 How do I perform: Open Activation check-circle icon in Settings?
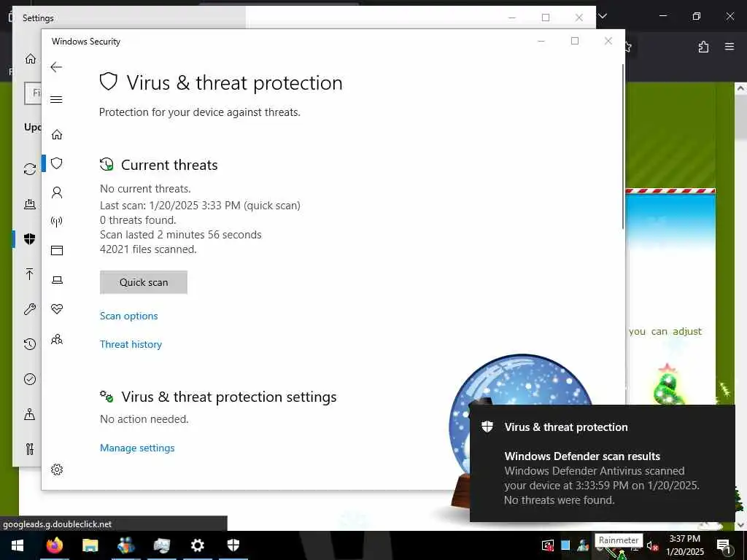click(x=29, y=379)
